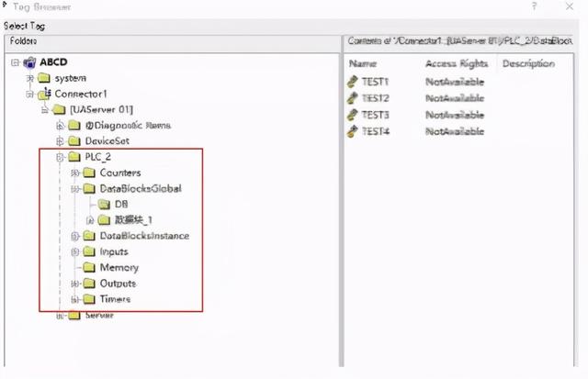Click the ABCD root project icon
The image size is (588, 379).
point(29,62)
